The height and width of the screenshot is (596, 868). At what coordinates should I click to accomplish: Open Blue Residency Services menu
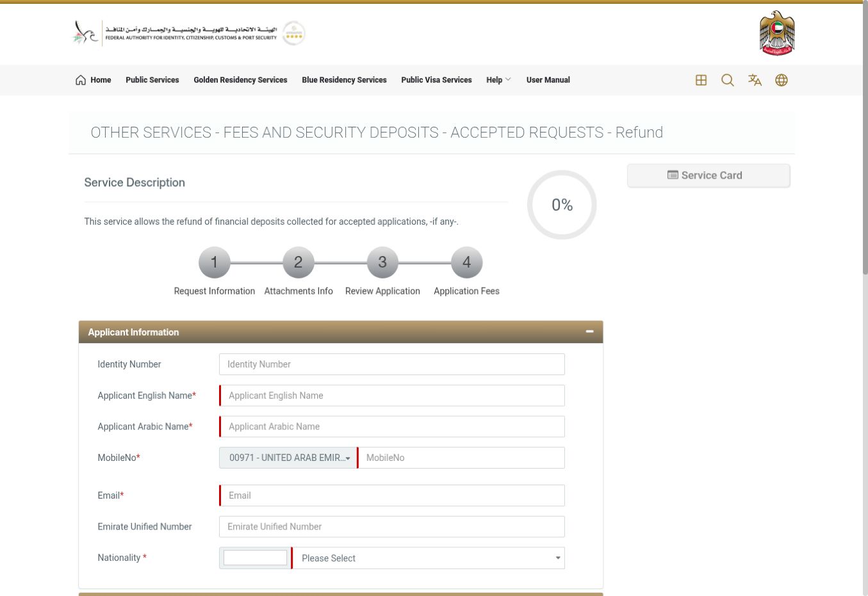[344, 80]
